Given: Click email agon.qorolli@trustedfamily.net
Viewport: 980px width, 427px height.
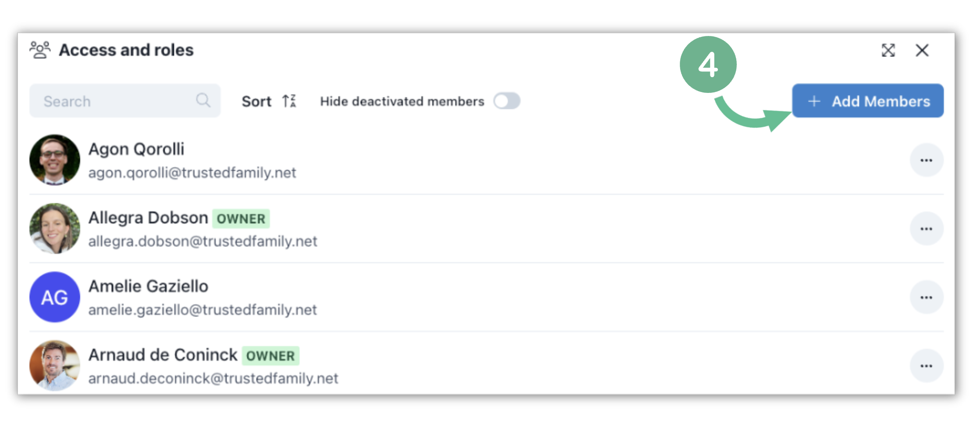Looking at the screenshot, I should point(192,173).
